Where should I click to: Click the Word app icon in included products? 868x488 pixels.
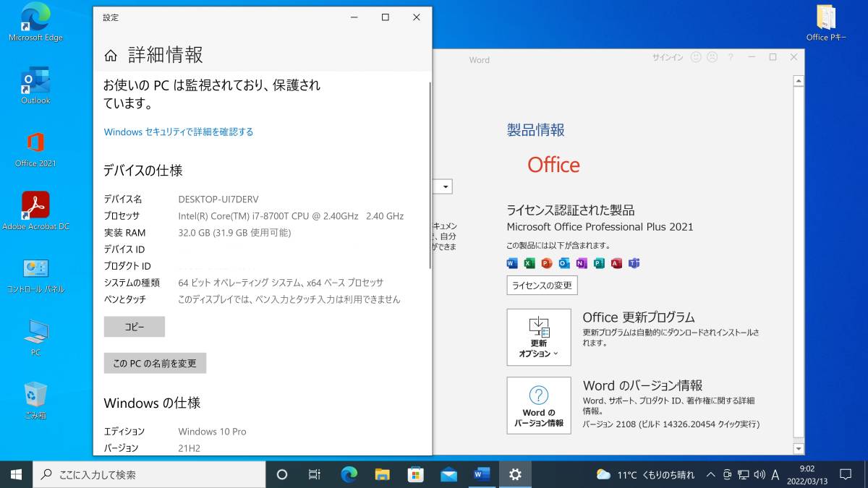point(512,263)
